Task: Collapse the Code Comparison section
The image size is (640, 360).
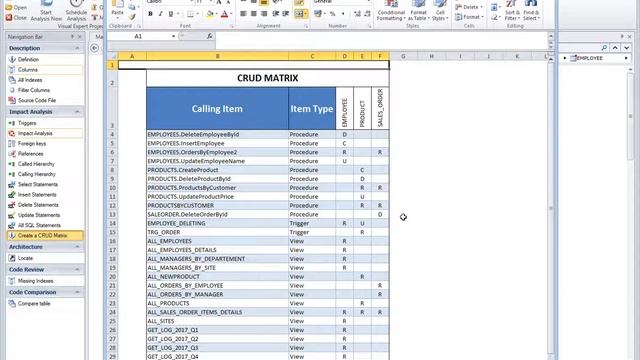Action: click(x=77, y=292)
